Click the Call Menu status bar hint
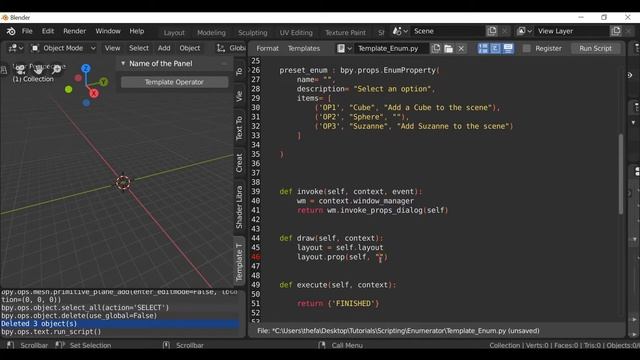The image size is (640, 360). [x=347, y=345]
